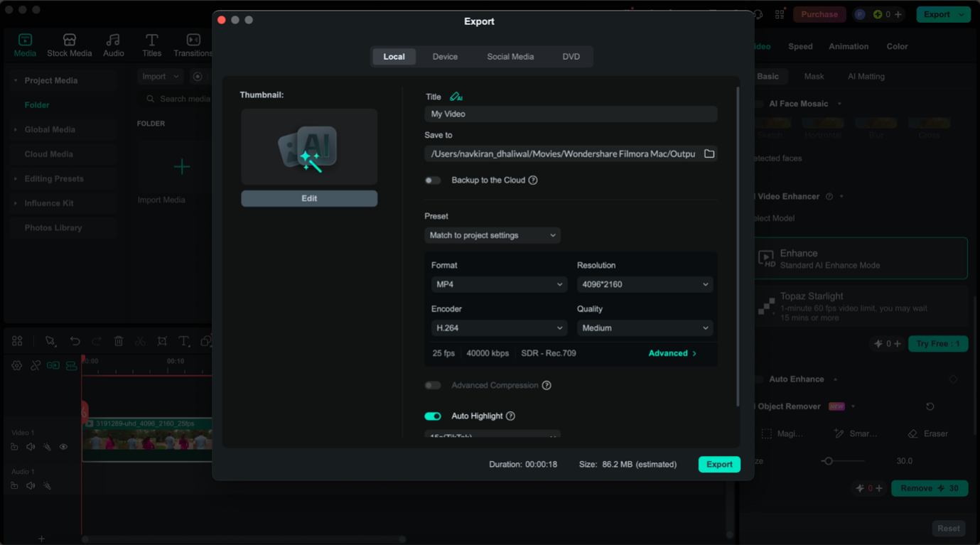This screenshot has width=980, height=545.
Task: Open the timeline settings gear icon
Action: click(16, 365)
